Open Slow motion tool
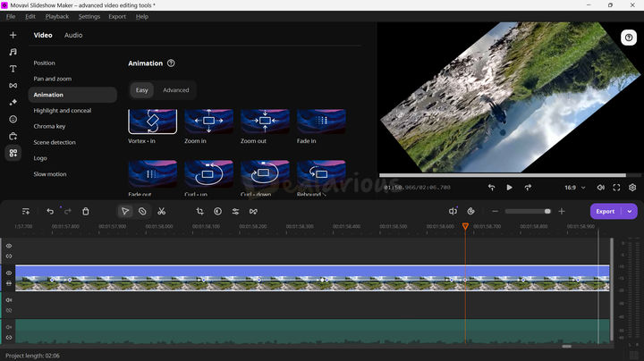 pos(50,174)
